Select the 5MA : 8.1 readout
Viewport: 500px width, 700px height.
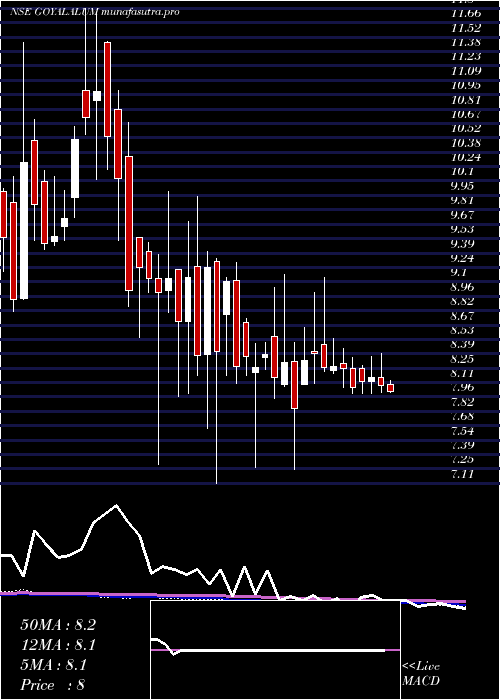pos(54,665)
